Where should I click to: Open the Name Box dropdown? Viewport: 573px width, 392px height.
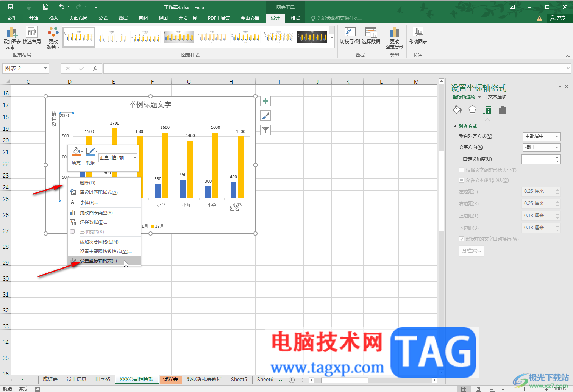(x=45, y=69)
